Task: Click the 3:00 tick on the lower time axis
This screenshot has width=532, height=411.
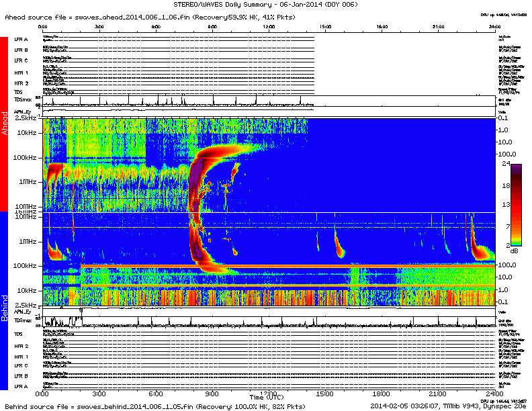Action: [99, 394]
